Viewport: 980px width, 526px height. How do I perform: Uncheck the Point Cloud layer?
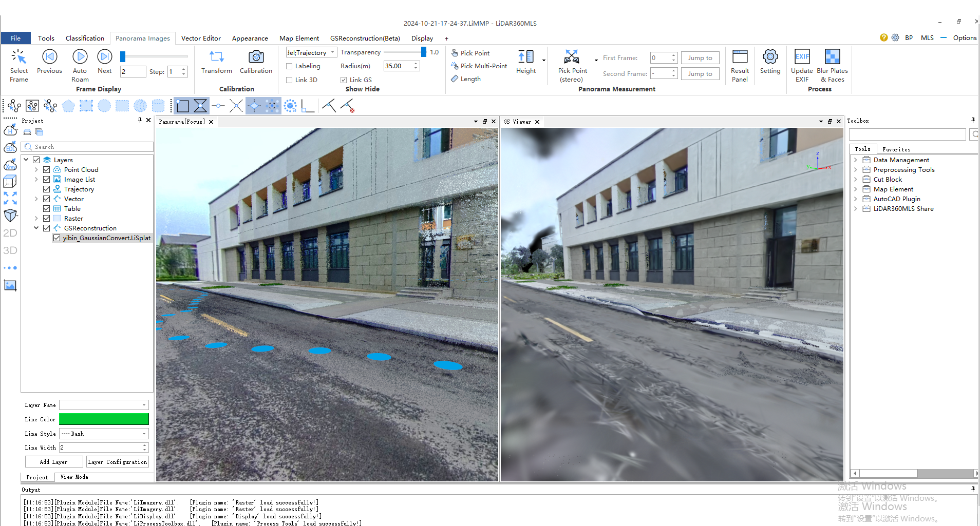(x=46, y=170)
